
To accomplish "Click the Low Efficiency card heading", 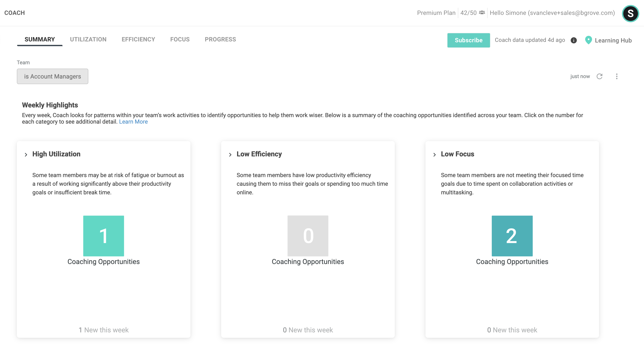I will tap(259, 154).
